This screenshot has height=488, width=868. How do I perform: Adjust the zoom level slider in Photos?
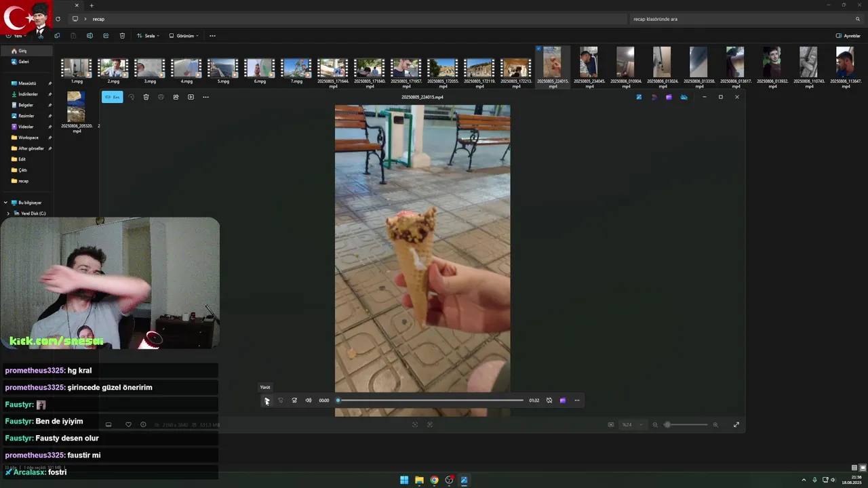[x=686, y=425]
